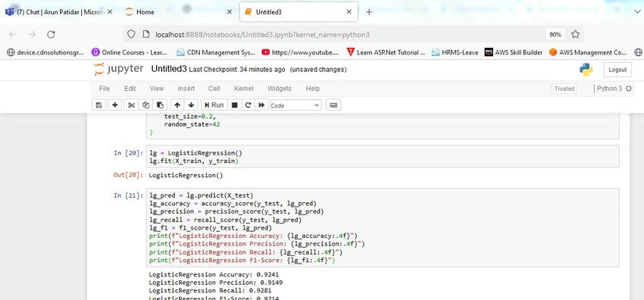Image resolution: width=644 pixels, height=300 pixels.
Task: Restart the kernel with the circular arrow icon
Action: (x=248, y=105)
